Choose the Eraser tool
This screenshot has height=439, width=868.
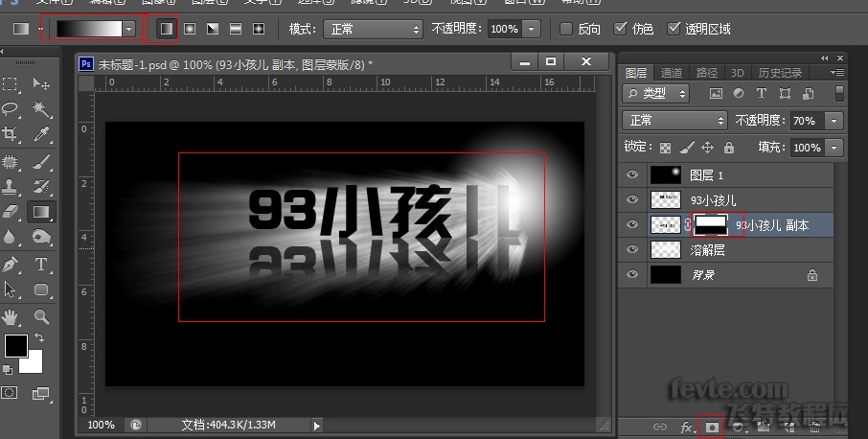point(12,211)
